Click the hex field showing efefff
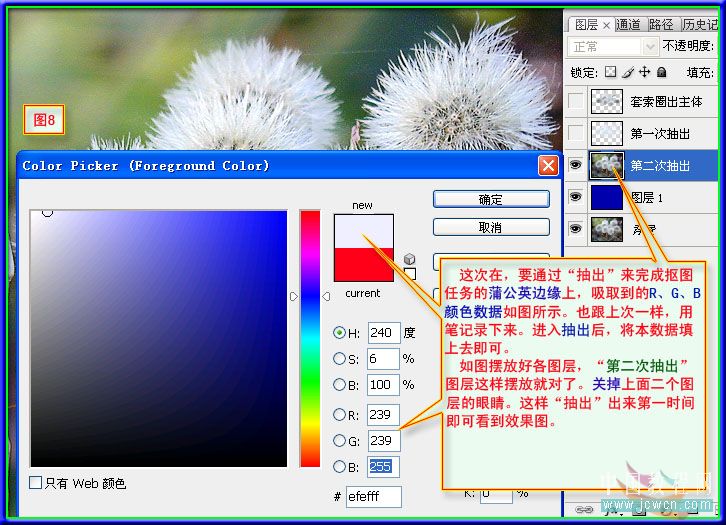726x525 pixels. click(373, 496)
